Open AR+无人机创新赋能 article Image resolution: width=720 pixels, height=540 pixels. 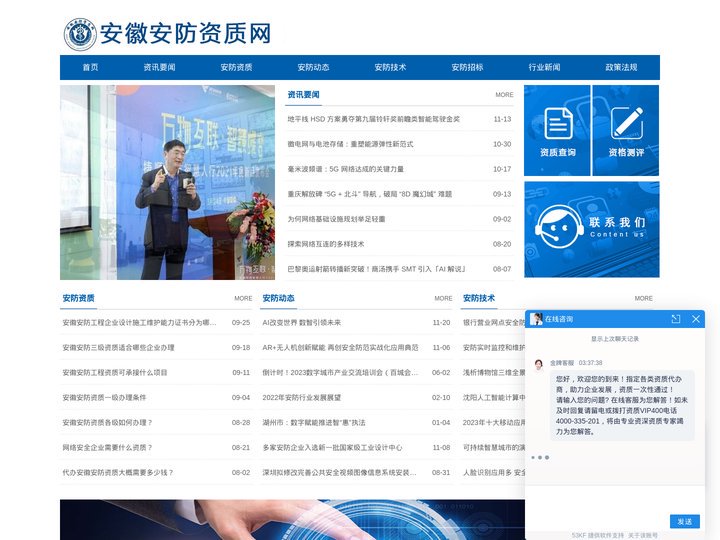pos(340,348)
